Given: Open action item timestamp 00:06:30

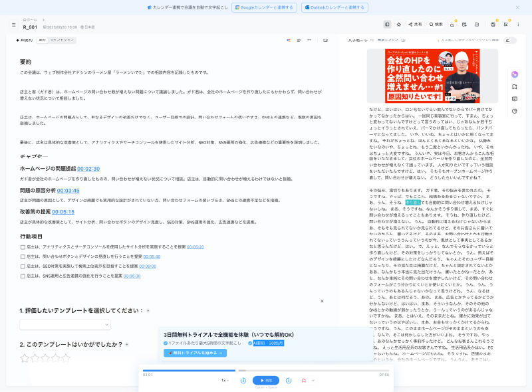Looking at the screenshot, I should 132,276.
